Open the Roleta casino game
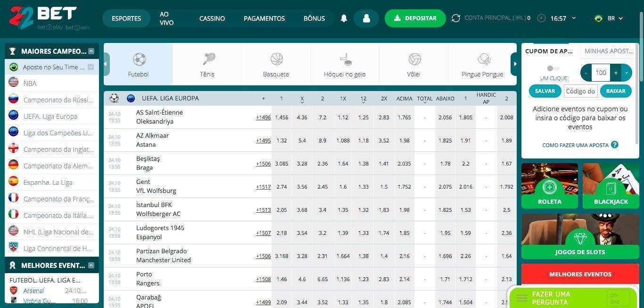644x308 pixels. pyautogui.click(x=550, y=186)
